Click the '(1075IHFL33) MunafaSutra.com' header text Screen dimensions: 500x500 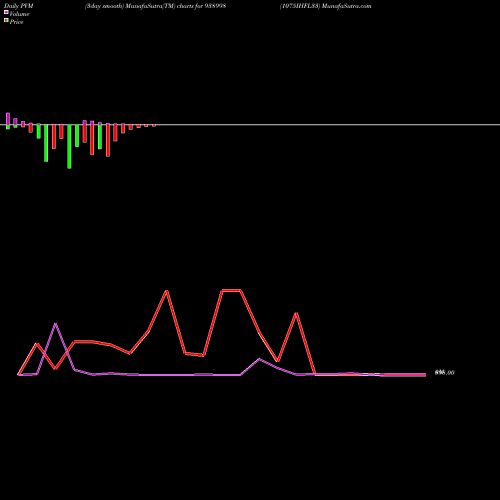tap(326, 6)
